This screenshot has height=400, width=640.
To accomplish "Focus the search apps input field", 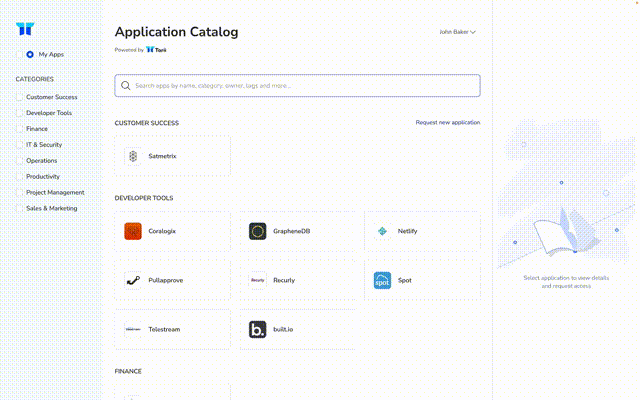I will click(x=297, y=86).
